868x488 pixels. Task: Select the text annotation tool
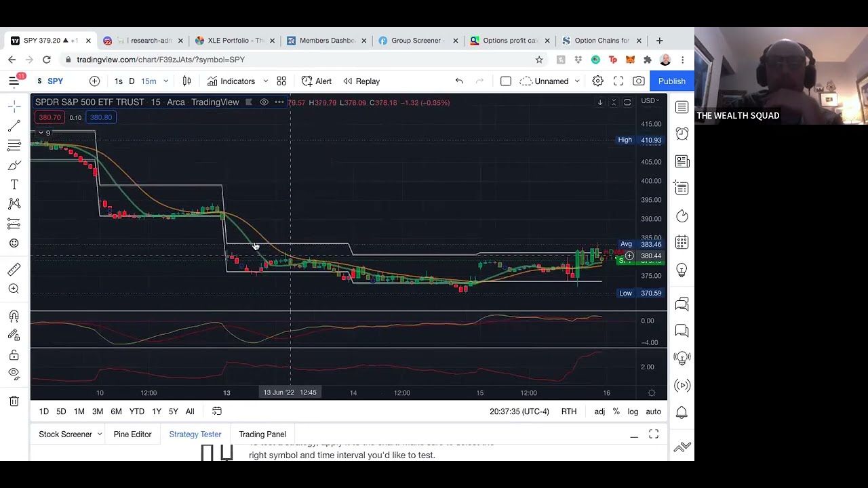click(x=14, y=185)
